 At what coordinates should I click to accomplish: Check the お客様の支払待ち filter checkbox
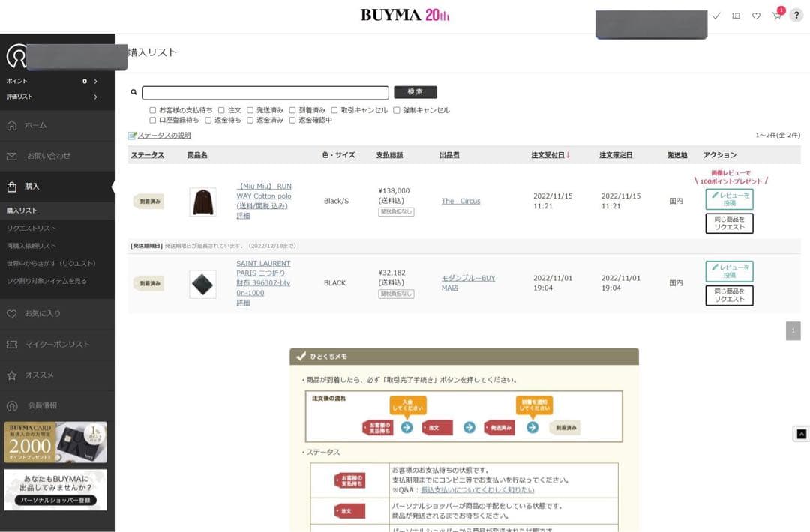tap(152, 110)
